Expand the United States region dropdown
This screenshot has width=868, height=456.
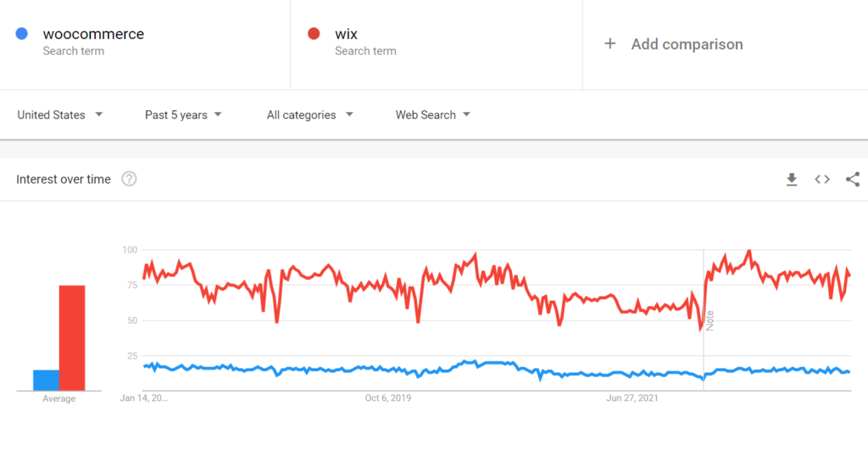click(60, 114)
